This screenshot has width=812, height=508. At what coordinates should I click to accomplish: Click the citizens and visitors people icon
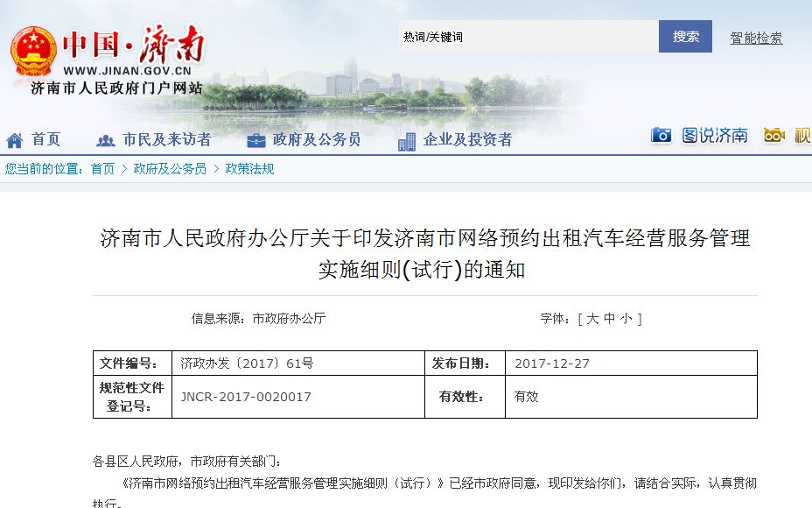click(x=106, y=140)
